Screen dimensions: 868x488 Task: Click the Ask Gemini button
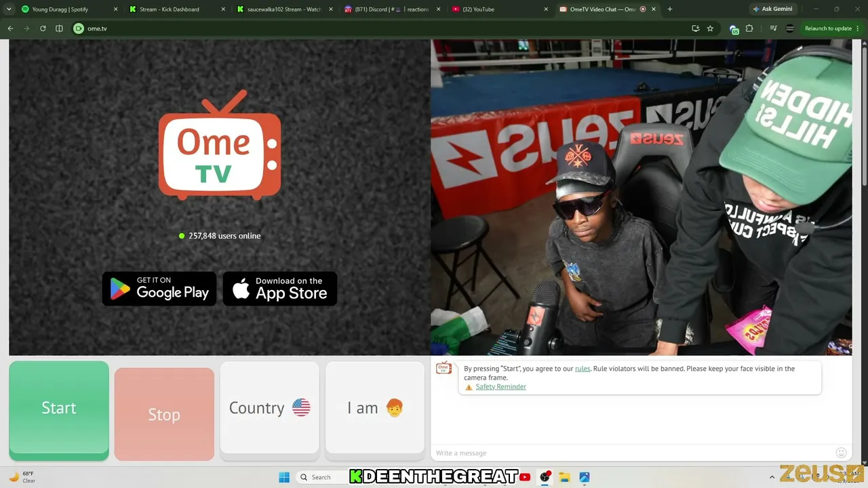point(772,9)
